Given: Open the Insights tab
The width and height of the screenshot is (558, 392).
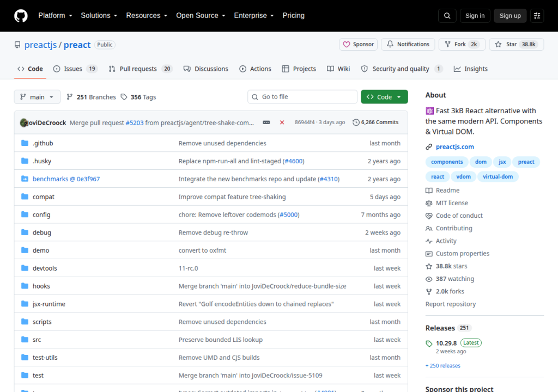Looking at the screenshot, I should click(x=470, y=69).
